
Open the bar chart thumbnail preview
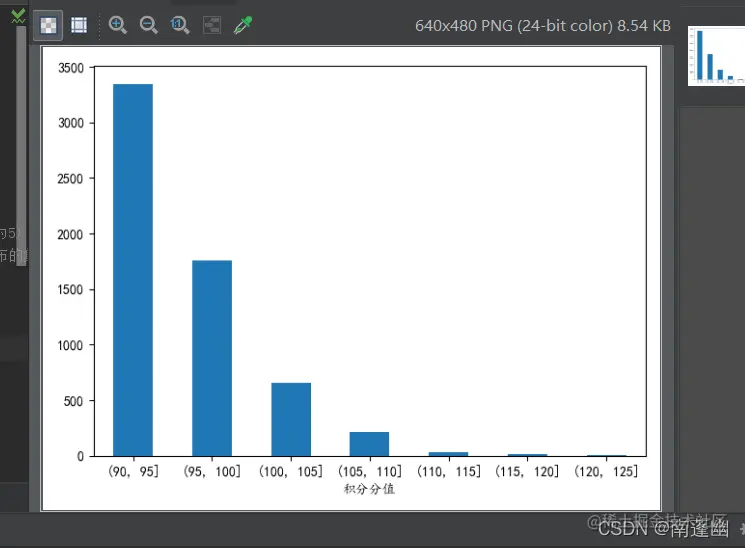[x=716, y=56]
